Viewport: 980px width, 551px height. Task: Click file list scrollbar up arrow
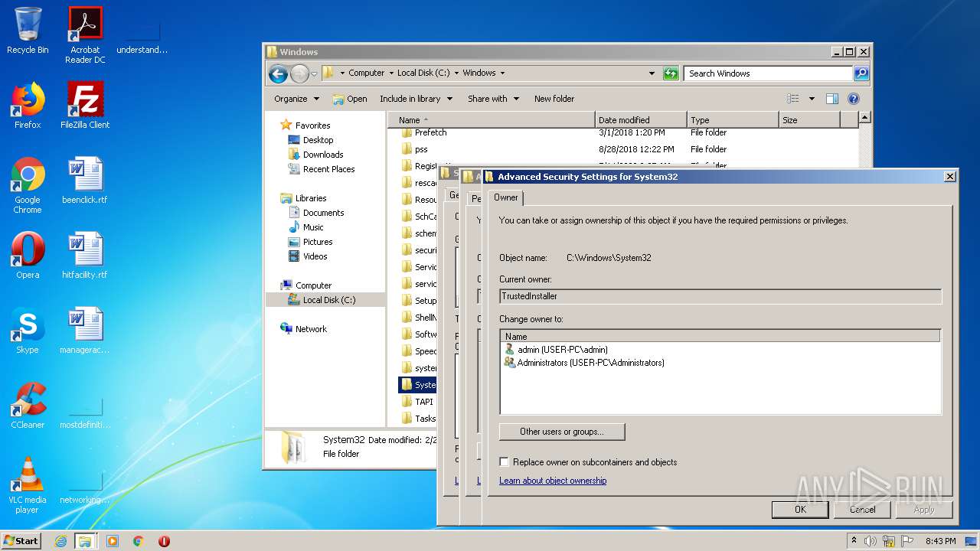pos(864,118)
